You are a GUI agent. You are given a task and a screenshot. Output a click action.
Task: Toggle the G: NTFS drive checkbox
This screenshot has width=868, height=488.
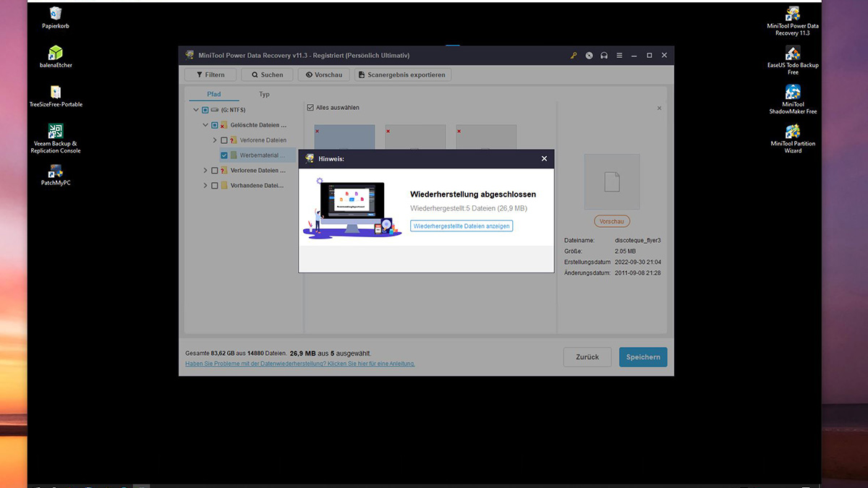205,110
